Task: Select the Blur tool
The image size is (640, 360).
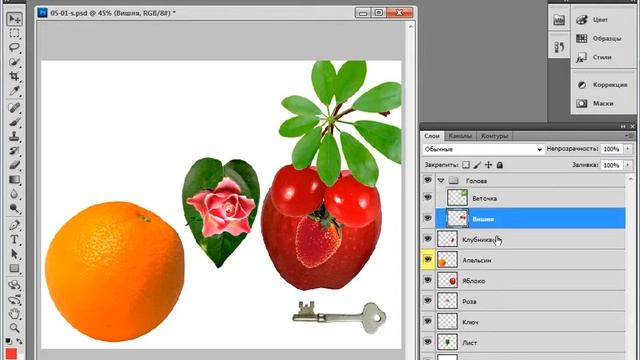Action: 14,193
